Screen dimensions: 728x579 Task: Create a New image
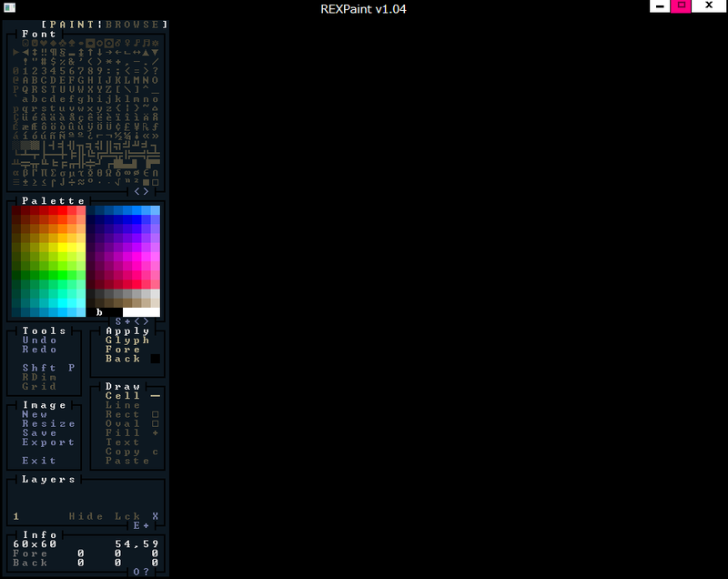(35, 414)
